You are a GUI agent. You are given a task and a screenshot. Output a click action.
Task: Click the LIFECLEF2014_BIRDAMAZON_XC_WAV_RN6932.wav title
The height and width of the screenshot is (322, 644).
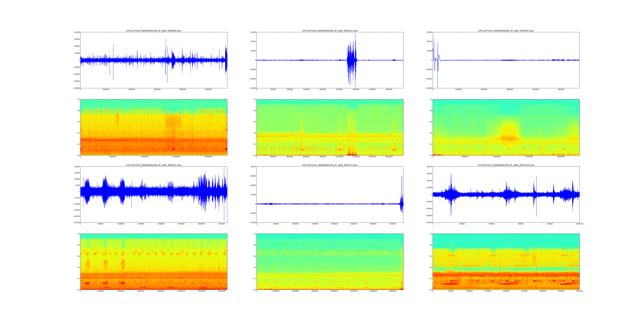coord(153,165)
